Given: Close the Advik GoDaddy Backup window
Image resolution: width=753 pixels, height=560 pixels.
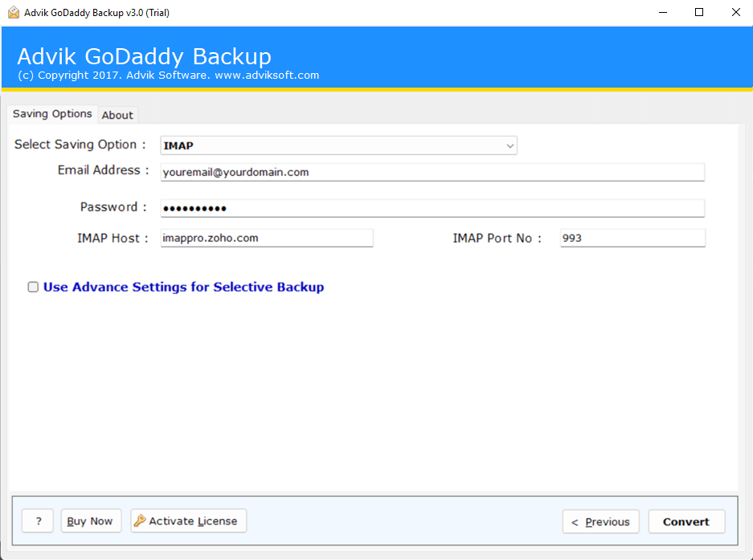Looking at the screenshot, I should (735, 13).
